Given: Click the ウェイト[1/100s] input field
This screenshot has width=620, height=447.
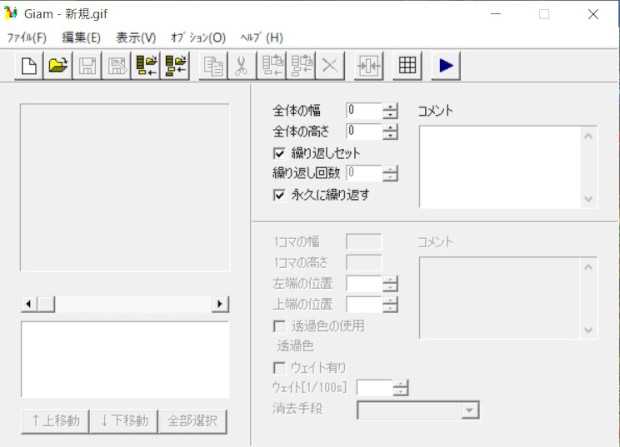Looking at the screenshot, I should pos(374,388).
